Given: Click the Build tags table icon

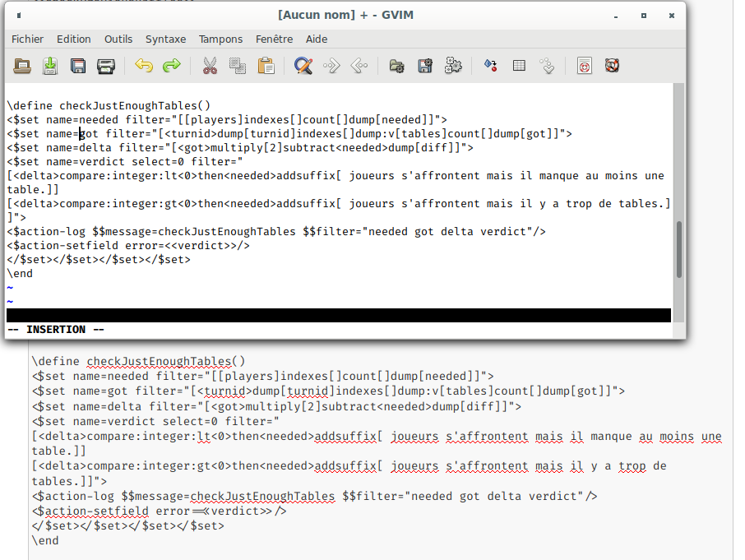Looking at the screenshot, I should (x=519, y=66).
